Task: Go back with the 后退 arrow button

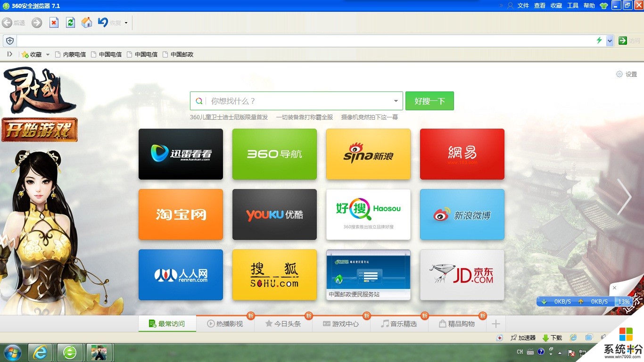Action: click(x=14, y=23)
